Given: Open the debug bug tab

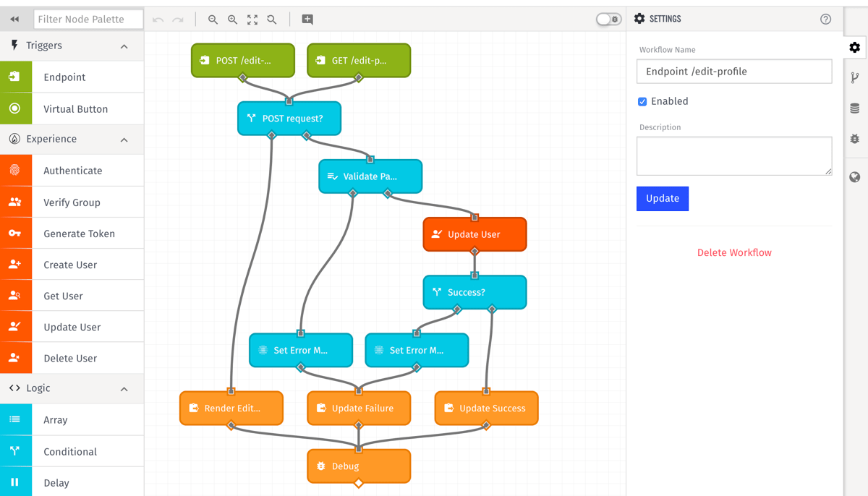Looking at the screenshot, I should 855,139.
